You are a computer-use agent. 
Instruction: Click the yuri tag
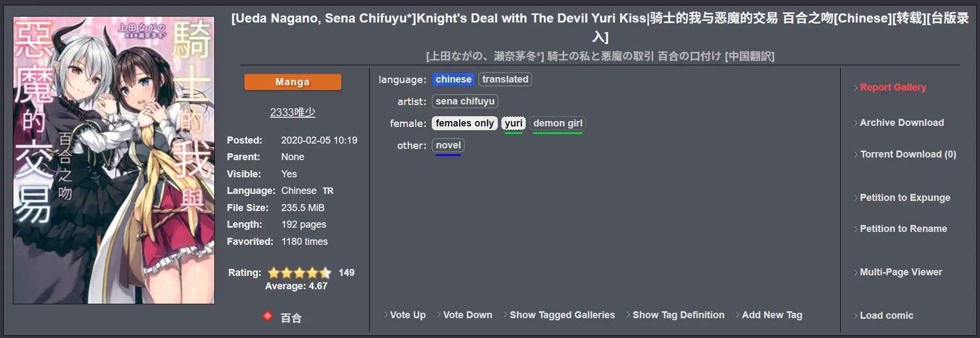[513, 123]
